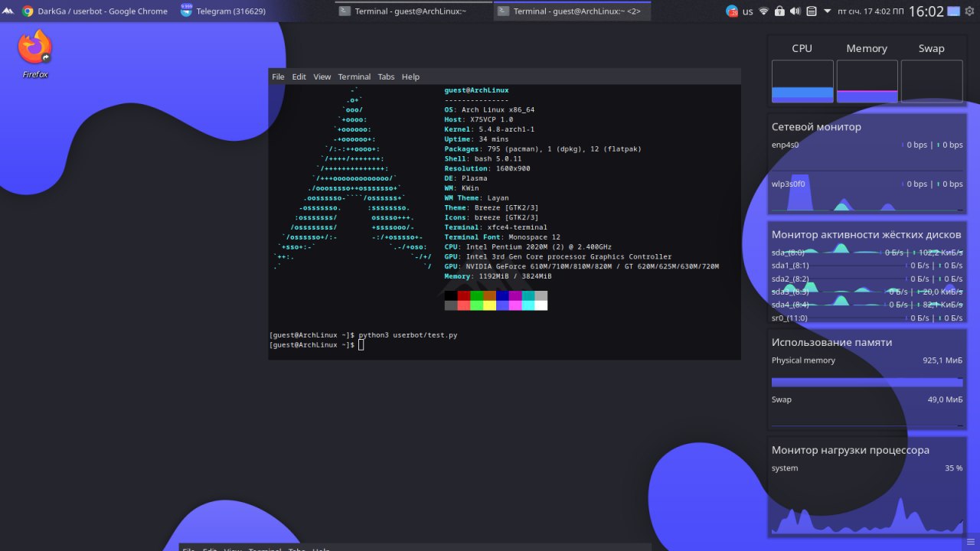Switch to Telegram (316629) window
Image resolution: width=980 pixels, height=551 pixels.
point(224,11)
